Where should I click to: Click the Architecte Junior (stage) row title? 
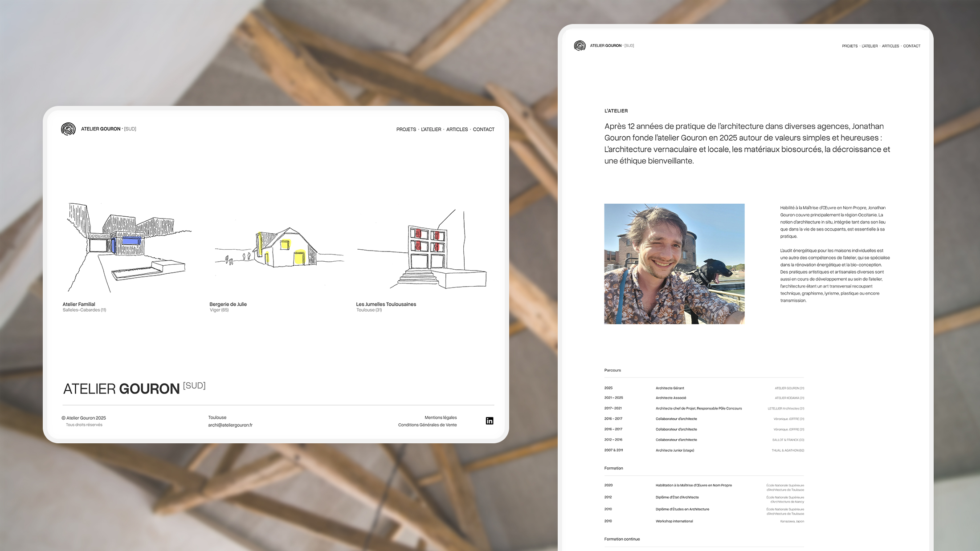[675, 450]
